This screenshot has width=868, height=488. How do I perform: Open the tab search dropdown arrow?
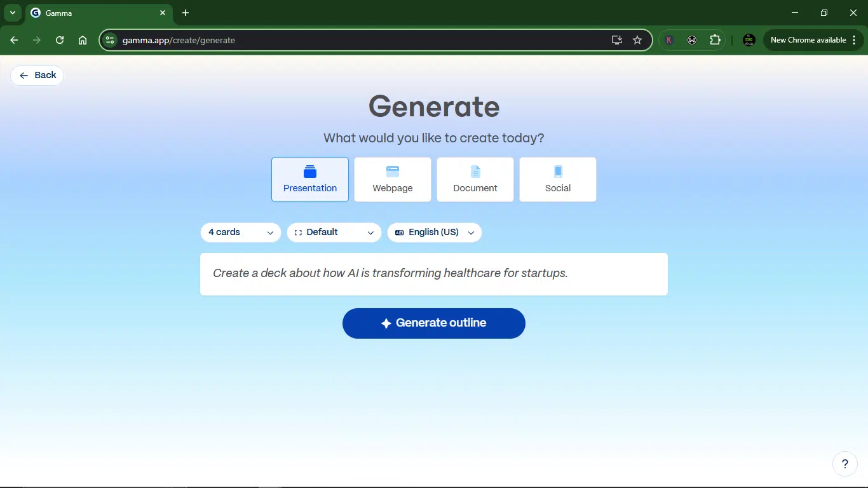(12, 13)
